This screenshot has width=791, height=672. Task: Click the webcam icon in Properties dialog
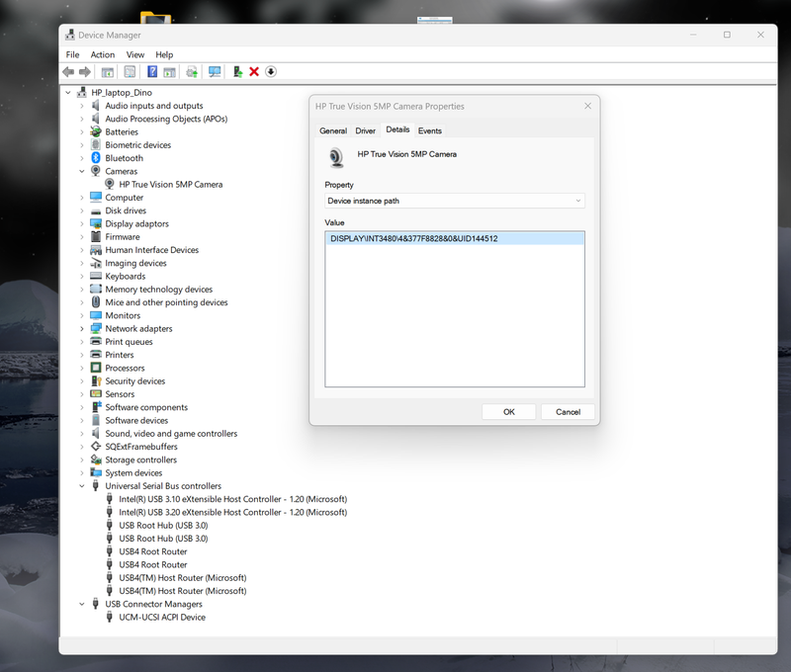[x=336, y=157]
